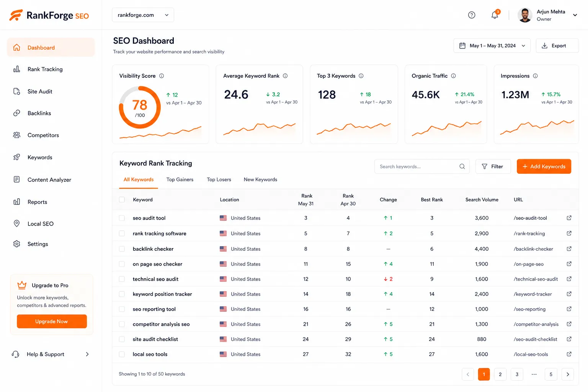Open the rankforge.com site dropdown

click(x=143, y=15)
